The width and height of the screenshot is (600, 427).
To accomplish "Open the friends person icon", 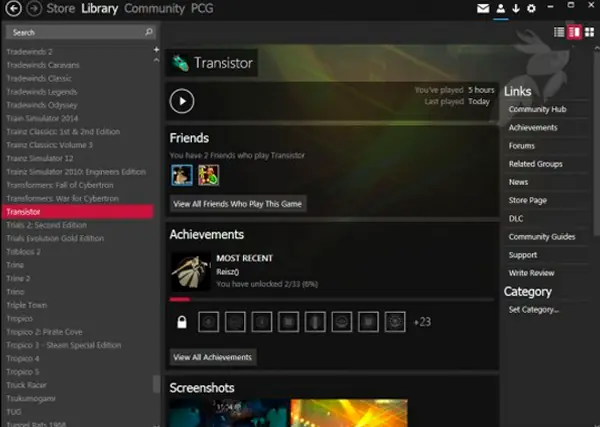I will coord(501,8).
